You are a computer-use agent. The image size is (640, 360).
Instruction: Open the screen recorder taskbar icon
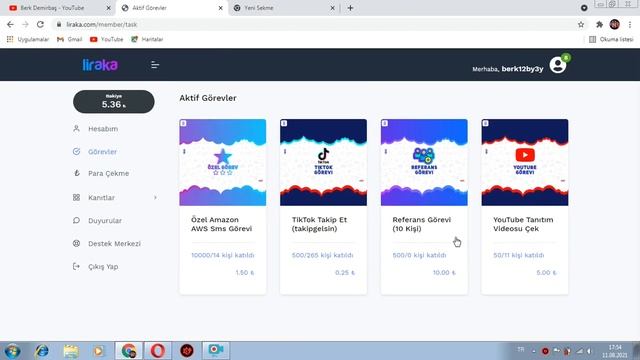216,351
